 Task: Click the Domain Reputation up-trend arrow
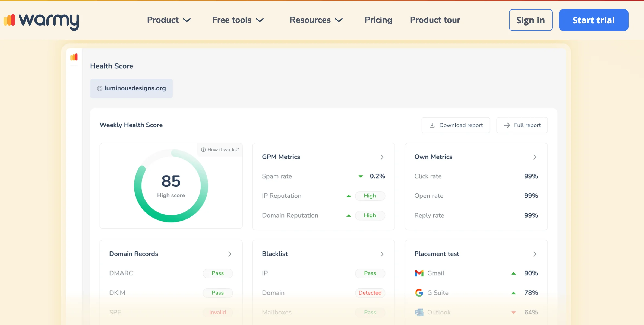[349, 216]
